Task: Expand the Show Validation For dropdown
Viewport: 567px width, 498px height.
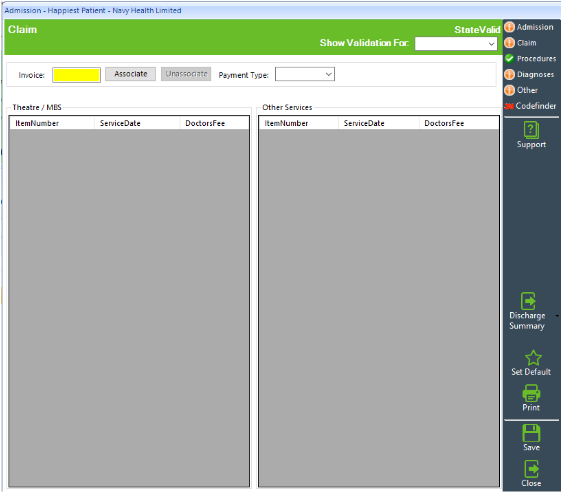Action: point(456,44)
